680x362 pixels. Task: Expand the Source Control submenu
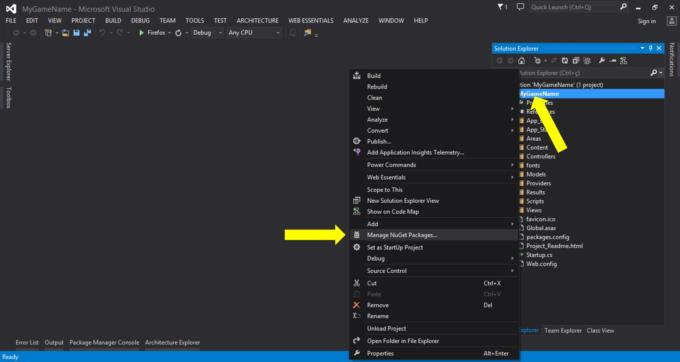[434, 271]
